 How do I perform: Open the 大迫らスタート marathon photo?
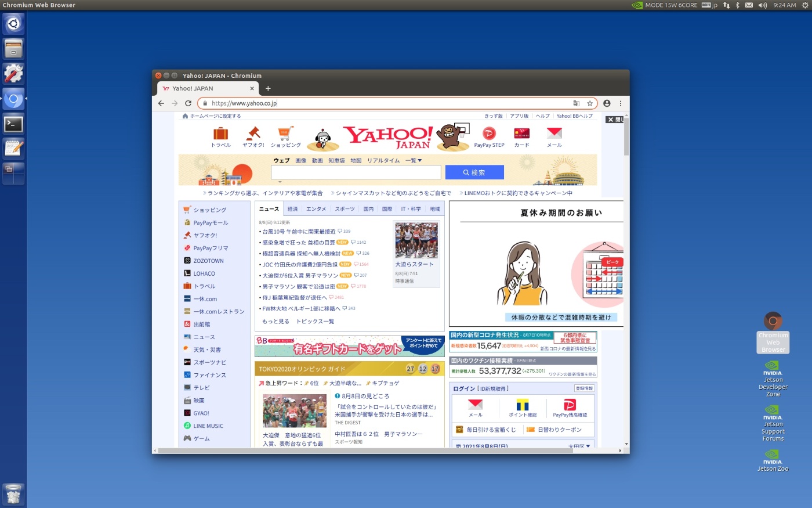[416, 240]
